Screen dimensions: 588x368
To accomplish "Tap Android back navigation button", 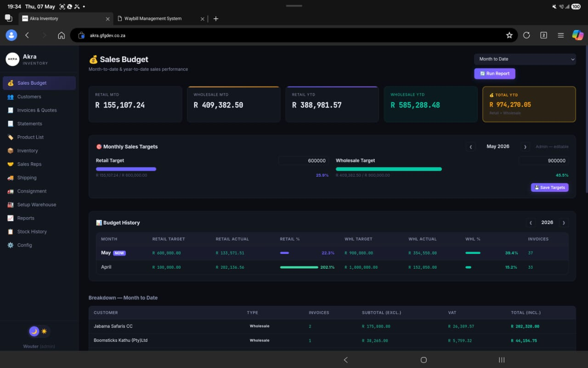I will click(346, 360).
